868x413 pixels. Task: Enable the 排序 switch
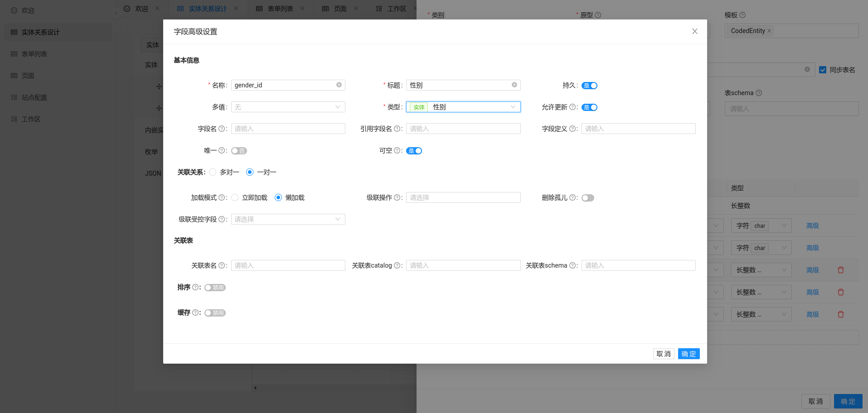215,288
